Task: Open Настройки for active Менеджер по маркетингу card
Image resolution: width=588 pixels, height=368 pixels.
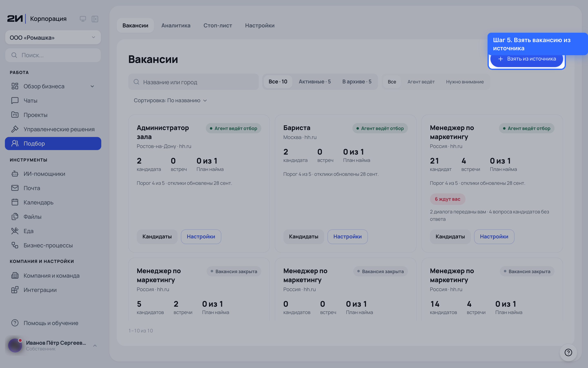Action: [x=494, y=237]
